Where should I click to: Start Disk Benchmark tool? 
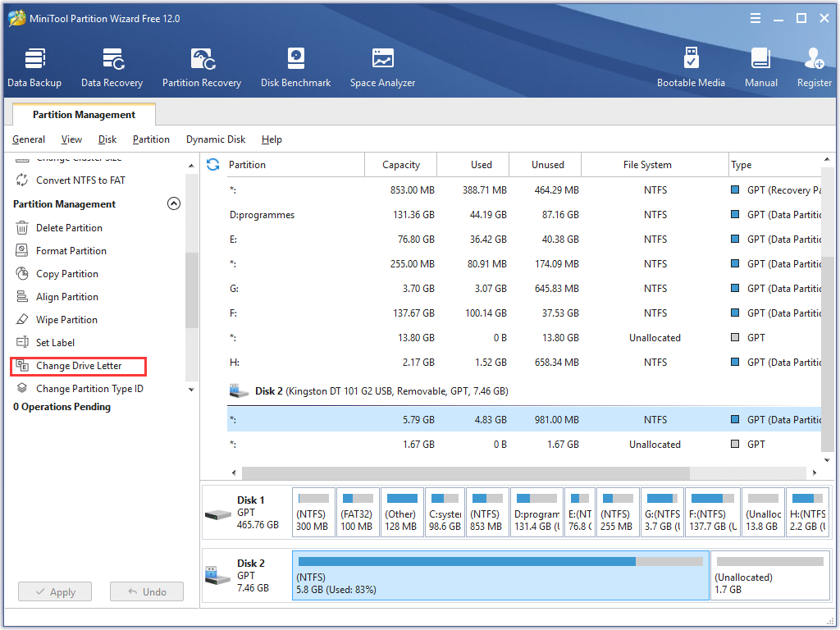[x=295, y=67]
